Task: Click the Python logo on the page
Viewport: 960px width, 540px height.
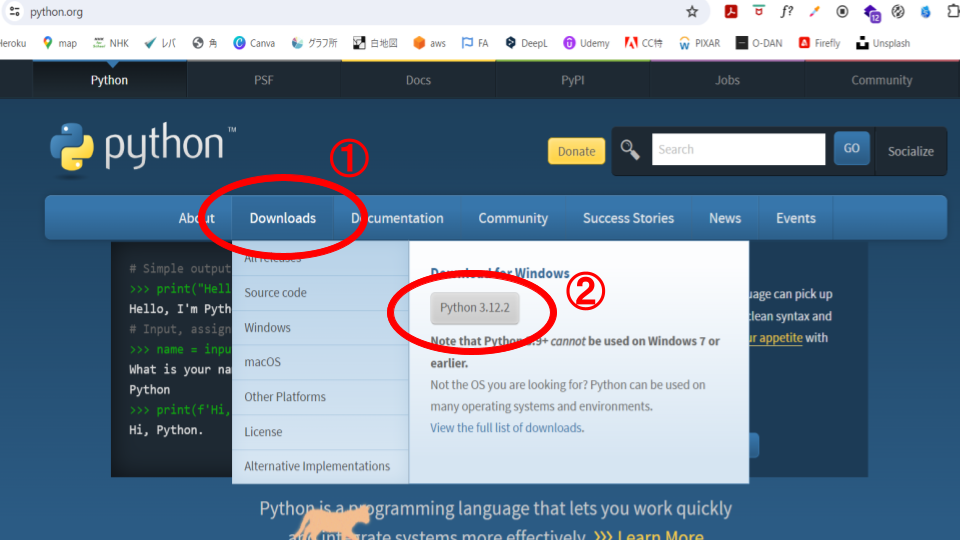Action: click(x=143, y=149)
